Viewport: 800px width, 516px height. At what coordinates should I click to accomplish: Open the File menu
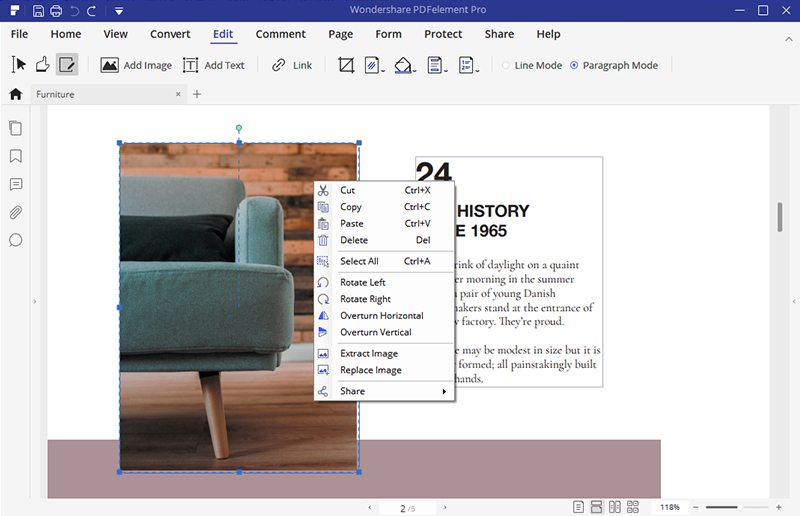19,34
